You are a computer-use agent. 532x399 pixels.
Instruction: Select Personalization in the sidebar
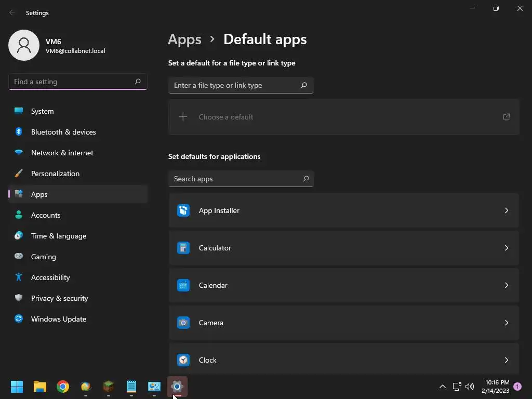click(x=55, y=174)
